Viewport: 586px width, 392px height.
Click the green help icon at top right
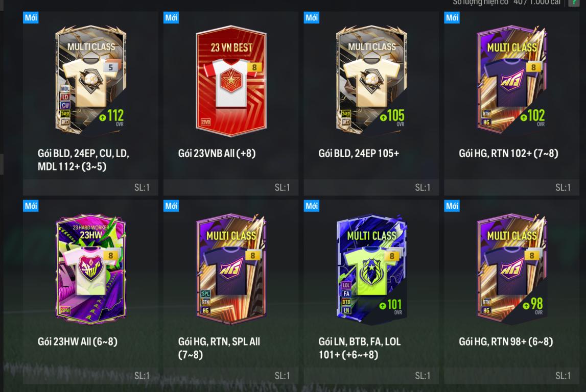574,3
